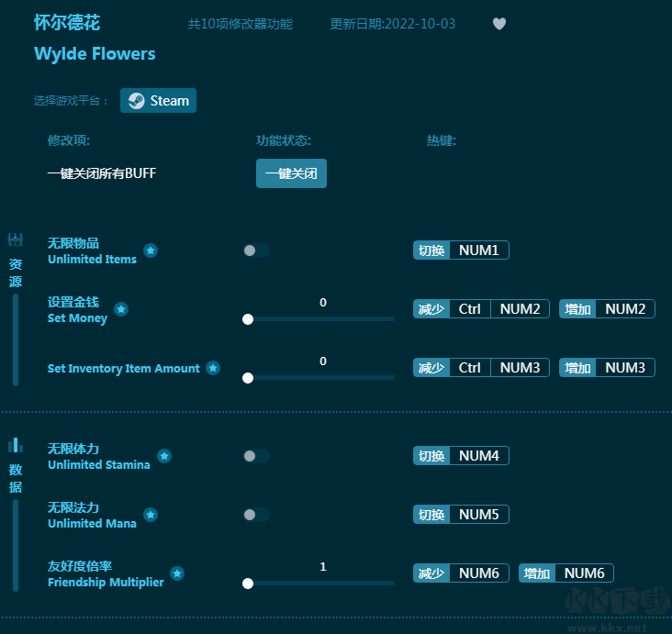This screenshot has height=634, width=672.
Task: Click 切换 NUM1 hotkey for Unlimited Items
Action: click(461, 250)
